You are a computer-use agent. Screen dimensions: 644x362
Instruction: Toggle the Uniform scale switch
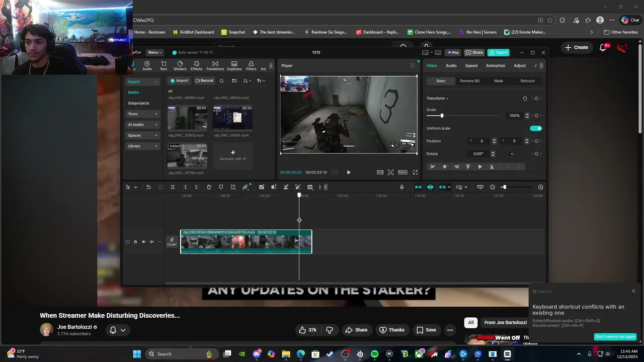coord(536,128)
